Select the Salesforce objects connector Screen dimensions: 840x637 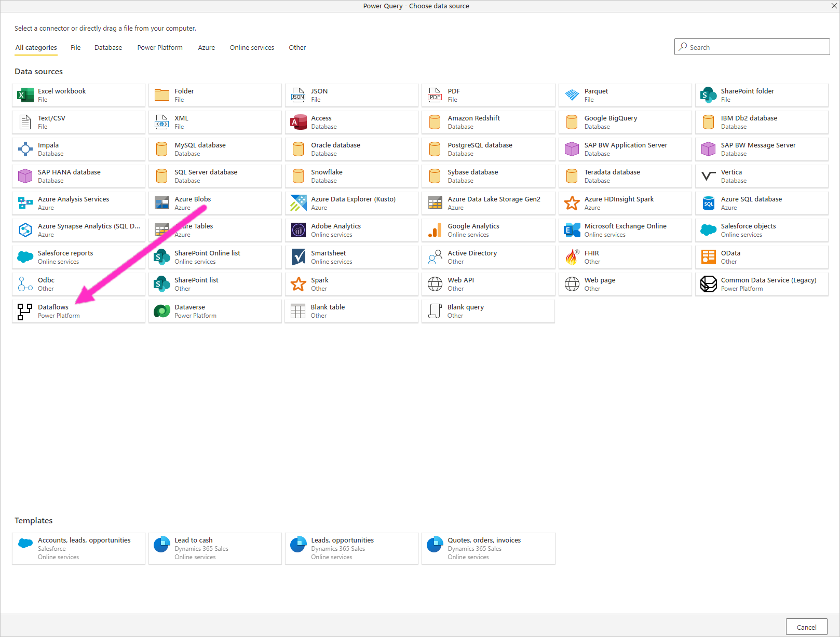tap(762, 230)
